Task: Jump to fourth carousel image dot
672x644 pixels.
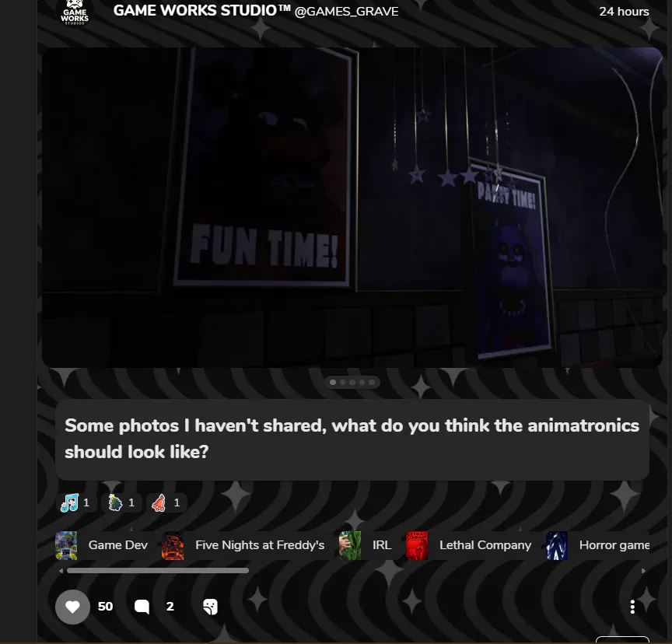Action: [362, 382]
